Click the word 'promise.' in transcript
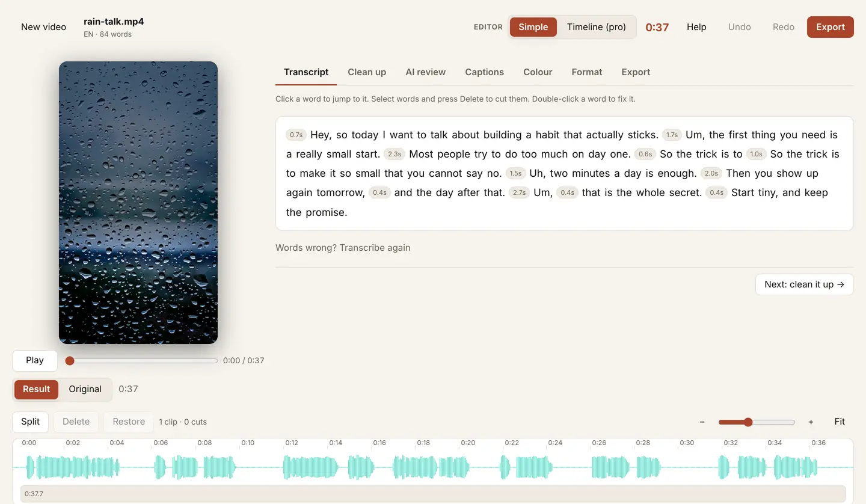 pyautogui.click(x=325, y=212)
